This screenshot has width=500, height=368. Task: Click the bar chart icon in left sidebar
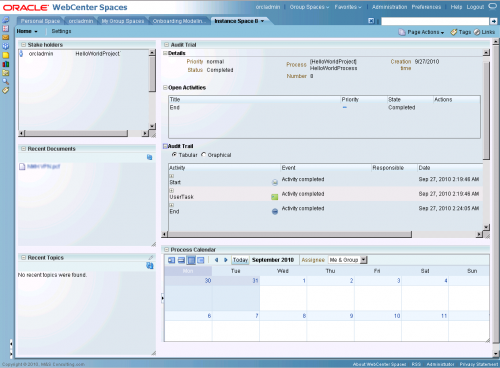[x=6, y=64]
